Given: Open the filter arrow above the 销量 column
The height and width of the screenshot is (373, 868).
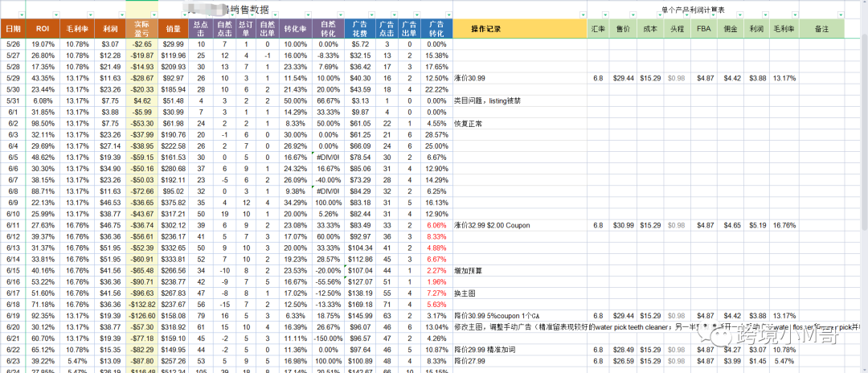Looking at the screenshot, I should (x=186, y=15).
